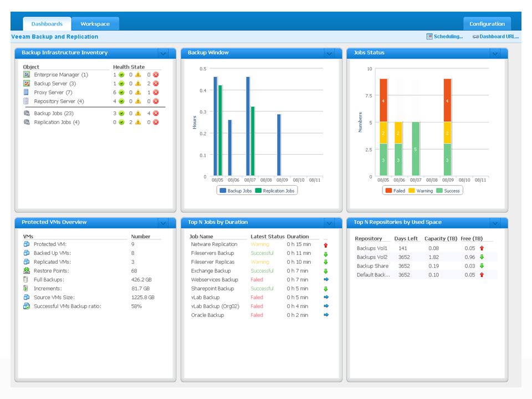Viewport: 532px width, 399px height.
Task: Sort jobs by the Duration column header
Action: (298, 237)
